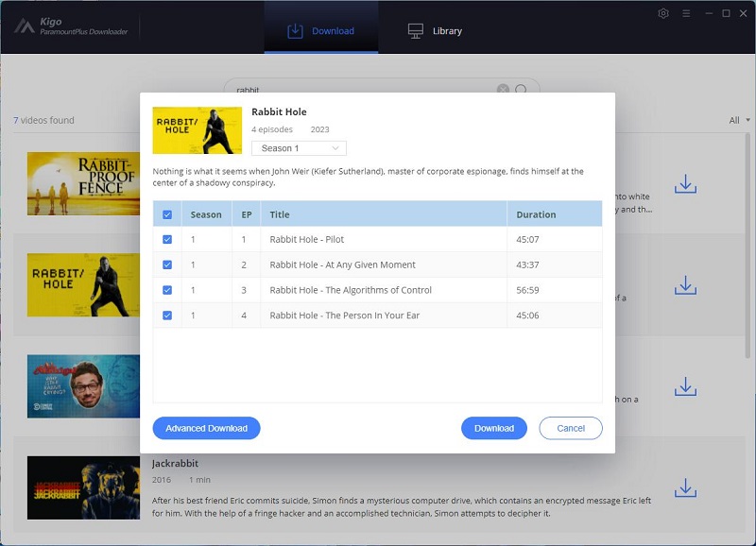Select 'Rabbit Hole - The Algorithms of Control' title
Screen dimensions: 756x546
tap(351, 290)
